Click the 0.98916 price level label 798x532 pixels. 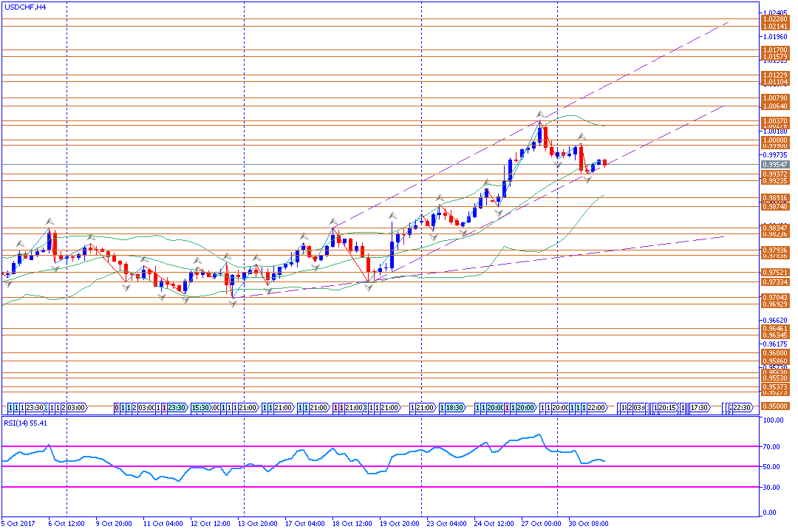click(x=775, y=198)
